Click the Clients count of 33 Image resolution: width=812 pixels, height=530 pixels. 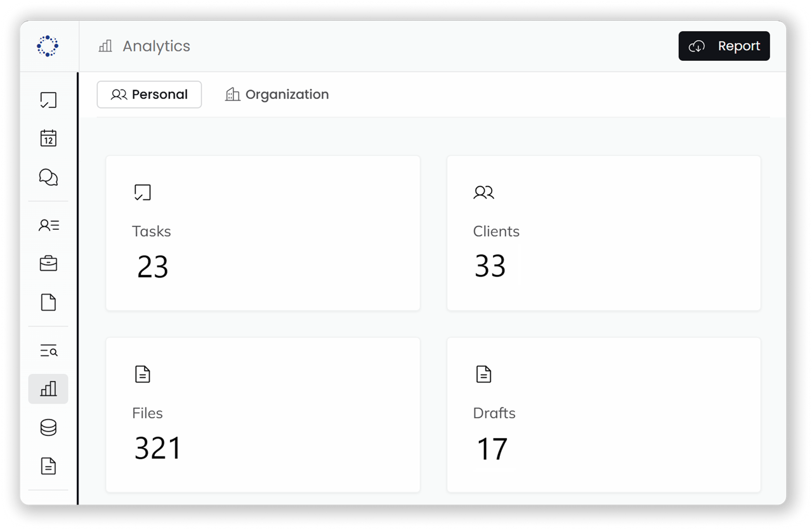[x=490, y=267]
